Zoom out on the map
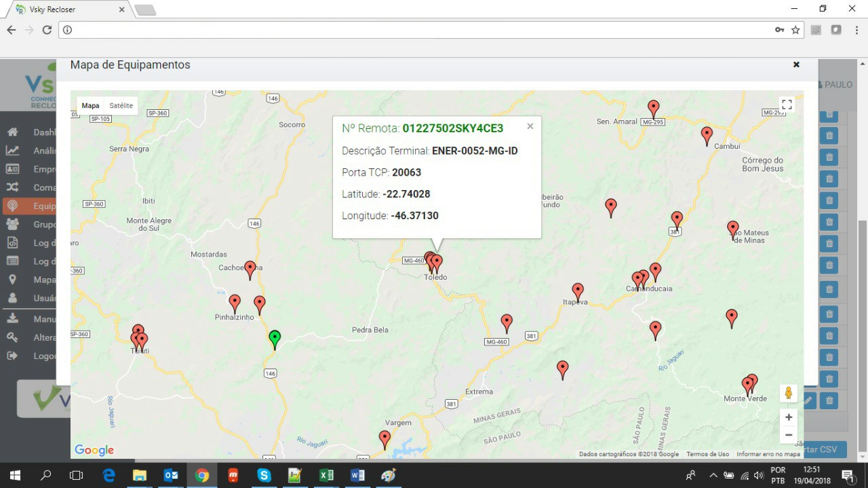 (788, 435)
